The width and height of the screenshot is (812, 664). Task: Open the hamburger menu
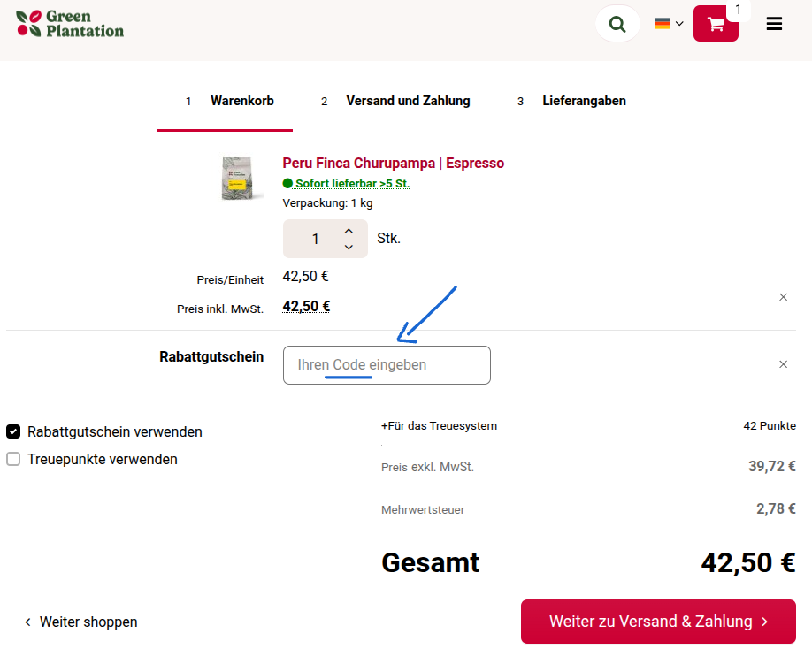tap(774, 24)
